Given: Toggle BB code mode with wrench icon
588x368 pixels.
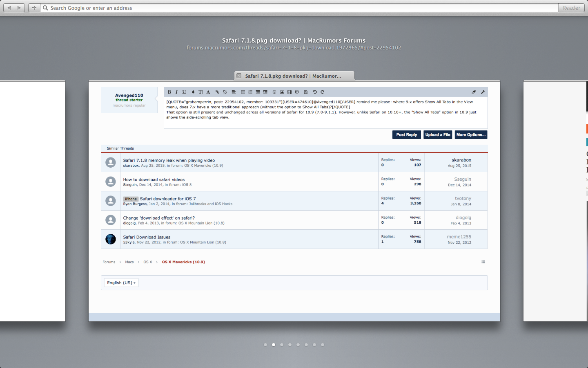Looking at the screenshot, I should (483, 92).
